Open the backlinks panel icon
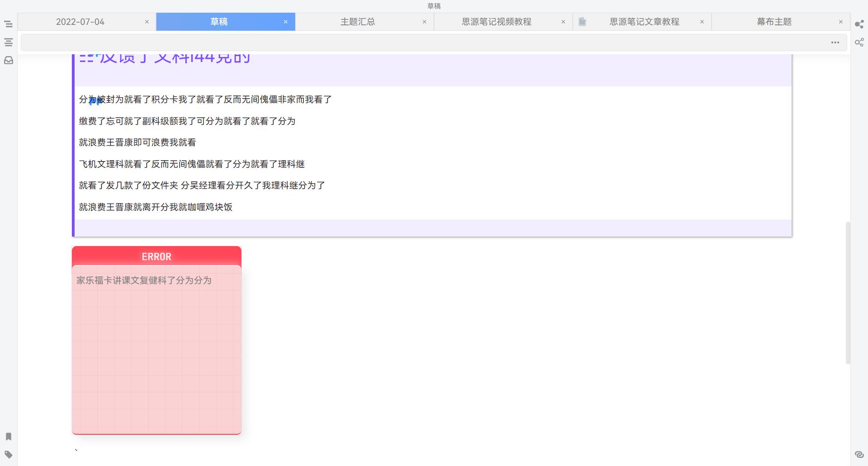868x466 pixels. click(x=859, y=455)
